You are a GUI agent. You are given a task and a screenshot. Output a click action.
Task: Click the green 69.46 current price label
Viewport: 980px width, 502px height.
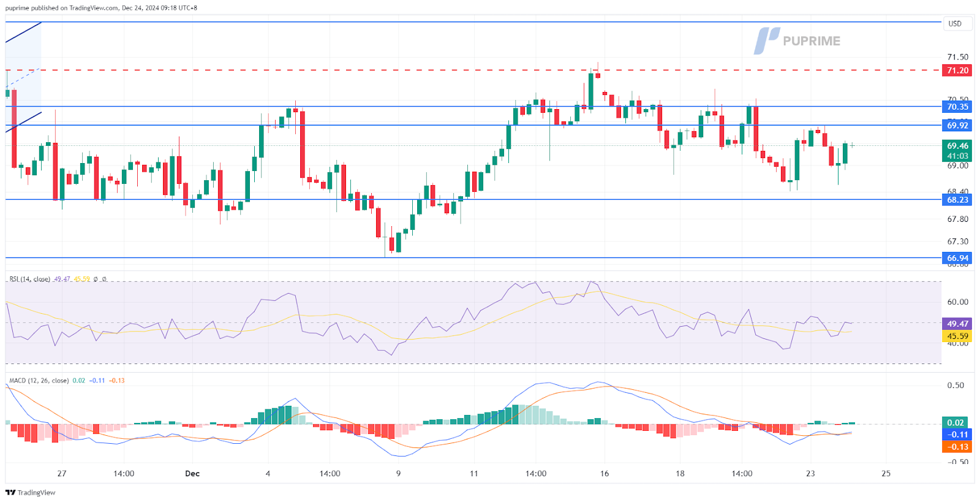point(957,146)
